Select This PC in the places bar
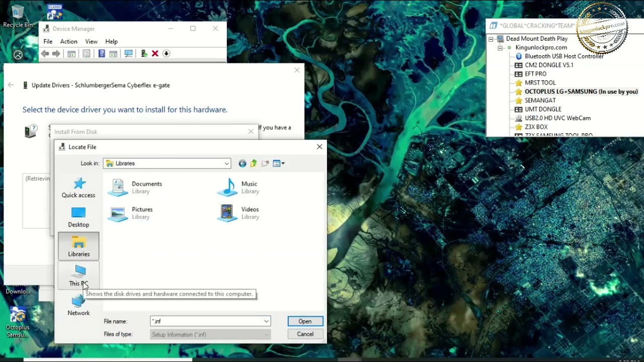This screenshot has height=362, width=644. tap(78, 276)
